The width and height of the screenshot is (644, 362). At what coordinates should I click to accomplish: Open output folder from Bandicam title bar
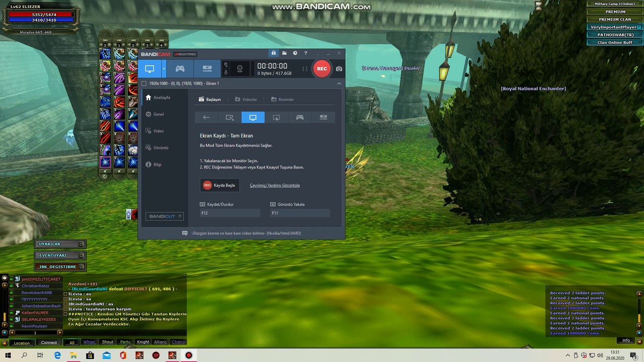coord(284,53)
